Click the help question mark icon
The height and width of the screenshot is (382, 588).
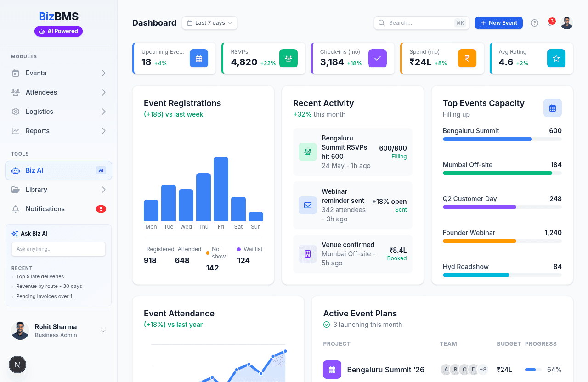tap(534, 23)
